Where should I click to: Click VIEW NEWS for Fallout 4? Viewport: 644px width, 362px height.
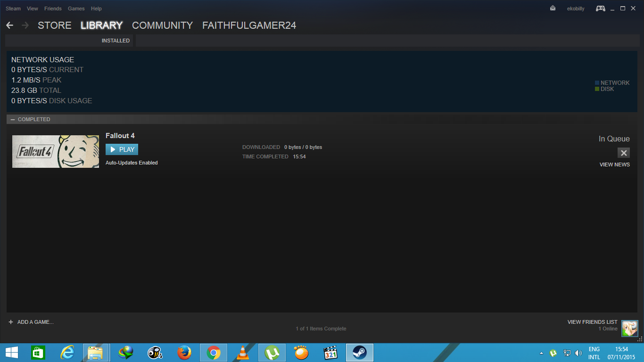pyautogui.click(x=614, y=165)
